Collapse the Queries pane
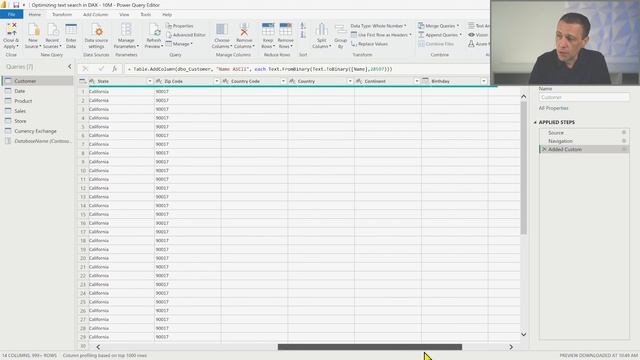Viewport: 640px width, 360px height. [69, 67]
